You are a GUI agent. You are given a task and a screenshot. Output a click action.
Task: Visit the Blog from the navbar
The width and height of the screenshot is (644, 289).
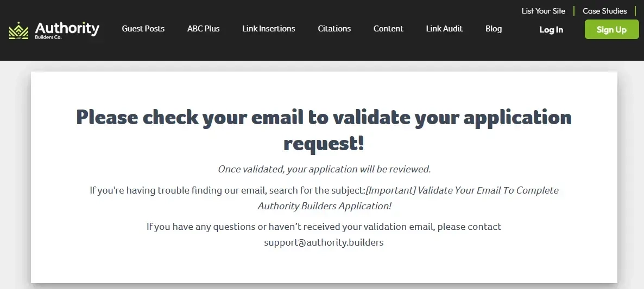pyautogui.click(x=493, y=29)
